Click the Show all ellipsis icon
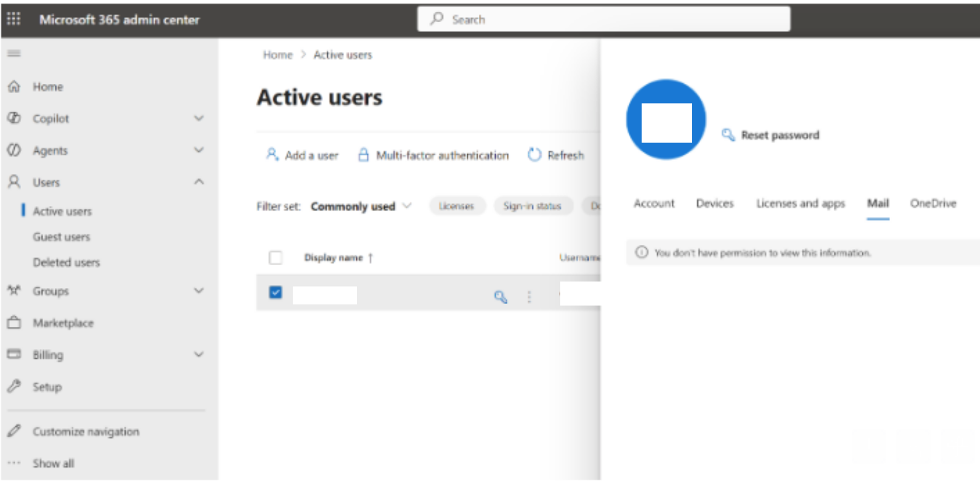This screenshot has height=502, width=980. click(14, 463)
